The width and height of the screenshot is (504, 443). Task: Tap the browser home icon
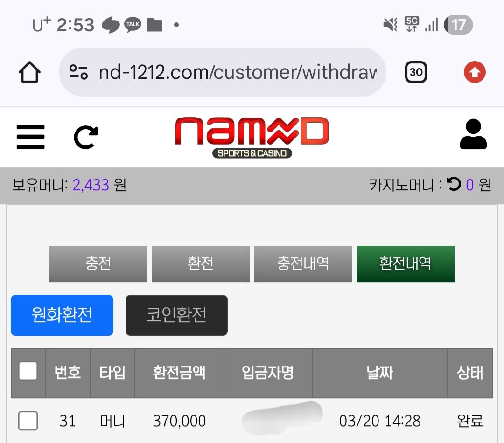click(29, 72)
